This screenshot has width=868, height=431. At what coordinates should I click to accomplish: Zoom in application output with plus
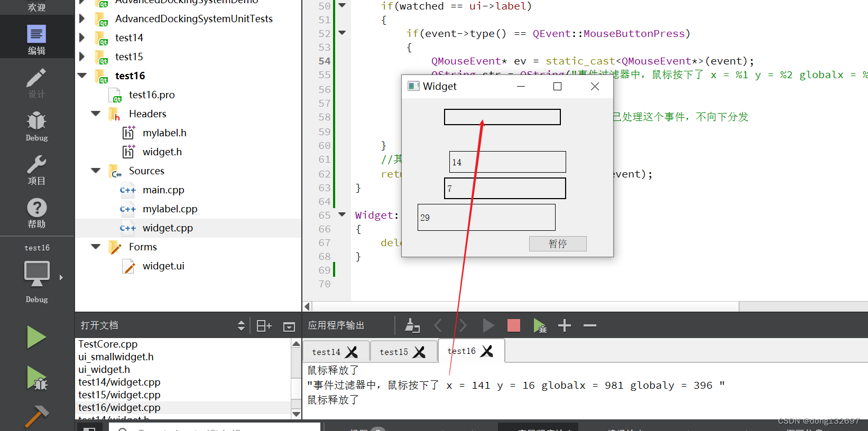tap(565, 325)
